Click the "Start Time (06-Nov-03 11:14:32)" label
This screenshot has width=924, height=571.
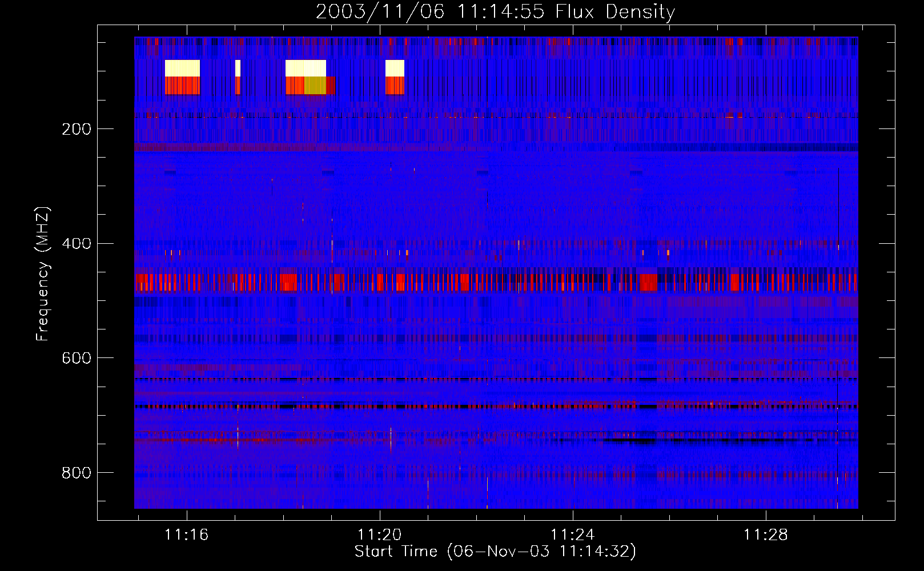[495, 552]
